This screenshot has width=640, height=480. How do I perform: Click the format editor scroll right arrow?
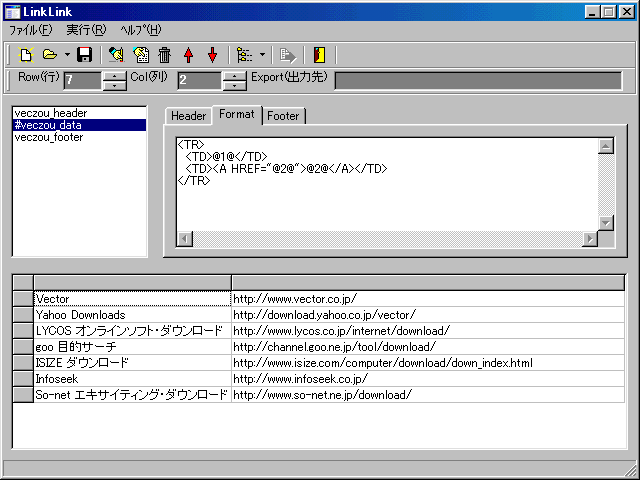589,239
